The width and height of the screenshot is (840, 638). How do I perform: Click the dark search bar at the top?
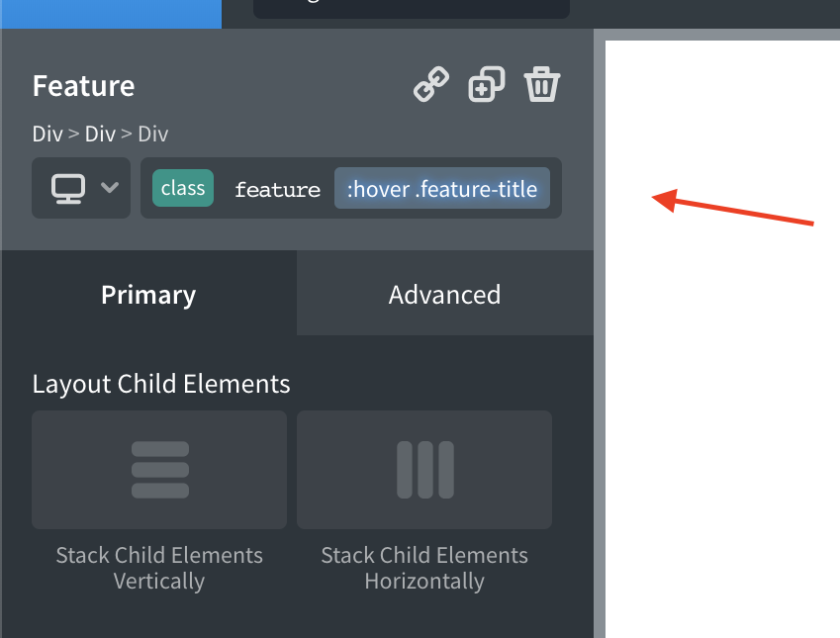(x=411, y=8)
